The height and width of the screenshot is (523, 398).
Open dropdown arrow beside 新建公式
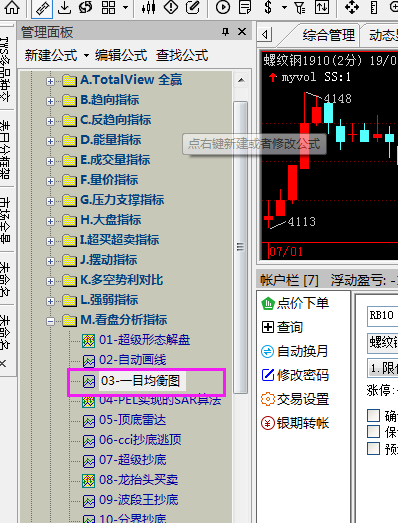[x=86, y=56]
